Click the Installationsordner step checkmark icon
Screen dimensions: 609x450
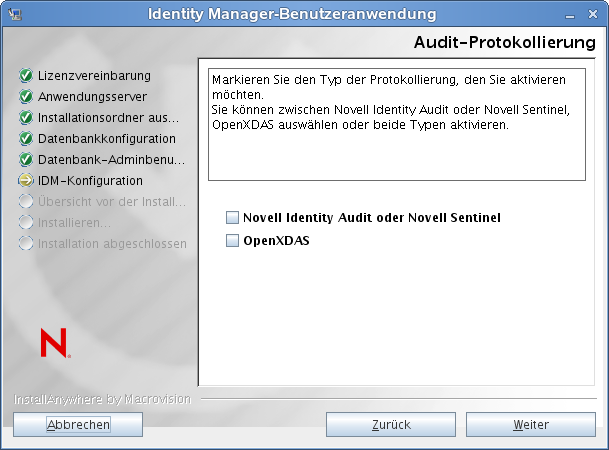[25, 118]
